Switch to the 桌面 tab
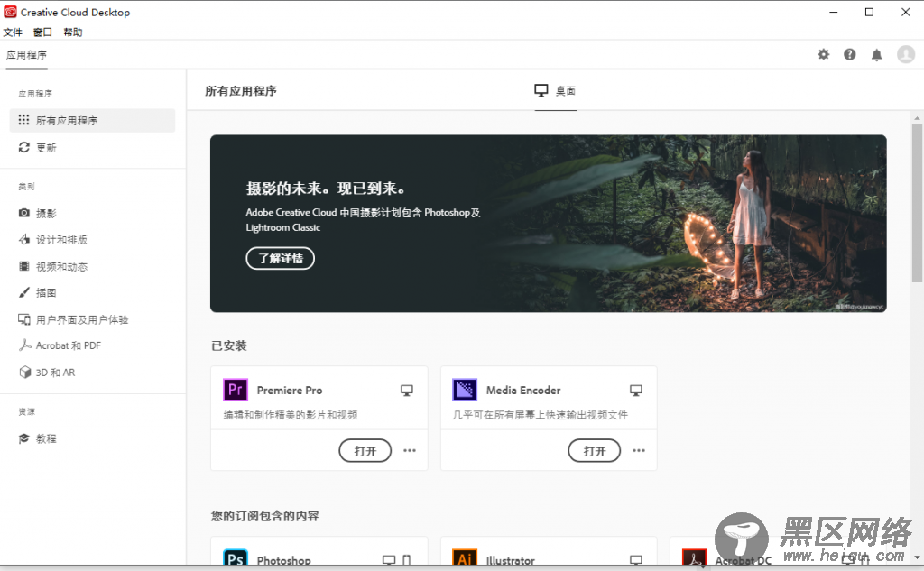 coord(555,91)
